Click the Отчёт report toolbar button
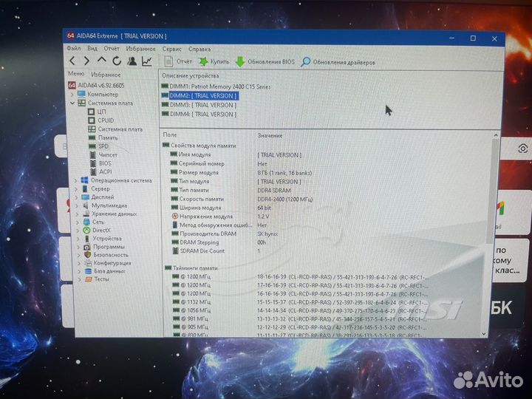 click(179, 61)
